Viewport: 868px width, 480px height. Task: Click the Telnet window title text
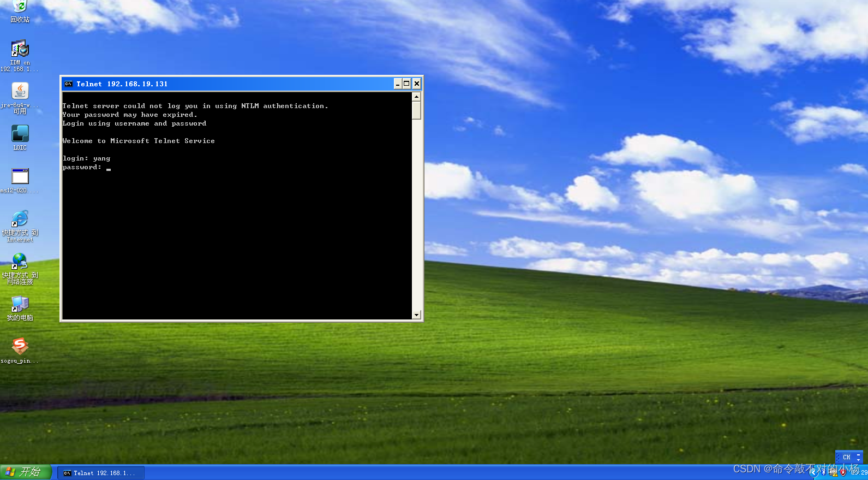click(122, 84)
